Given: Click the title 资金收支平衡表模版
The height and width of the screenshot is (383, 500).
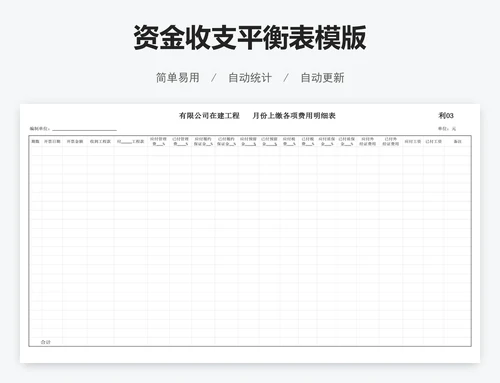Looking at the screenshot, I should coord(250,37).
